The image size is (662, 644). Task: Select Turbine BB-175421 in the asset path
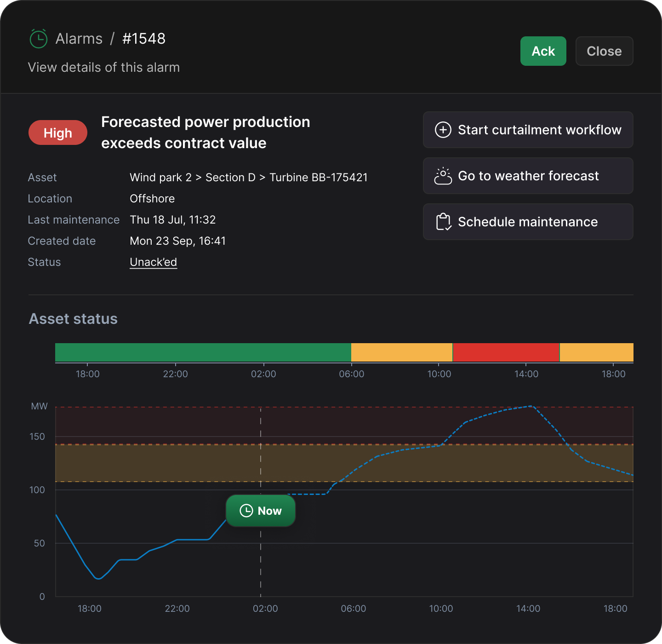click(319, 178)
